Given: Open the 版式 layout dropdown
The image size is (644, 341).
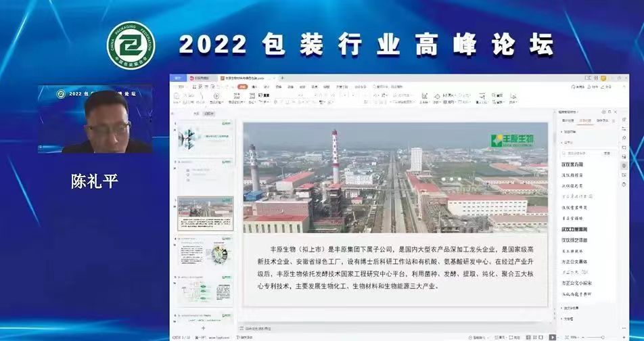Looking at the screenshot, I should (x=252, y=102).
